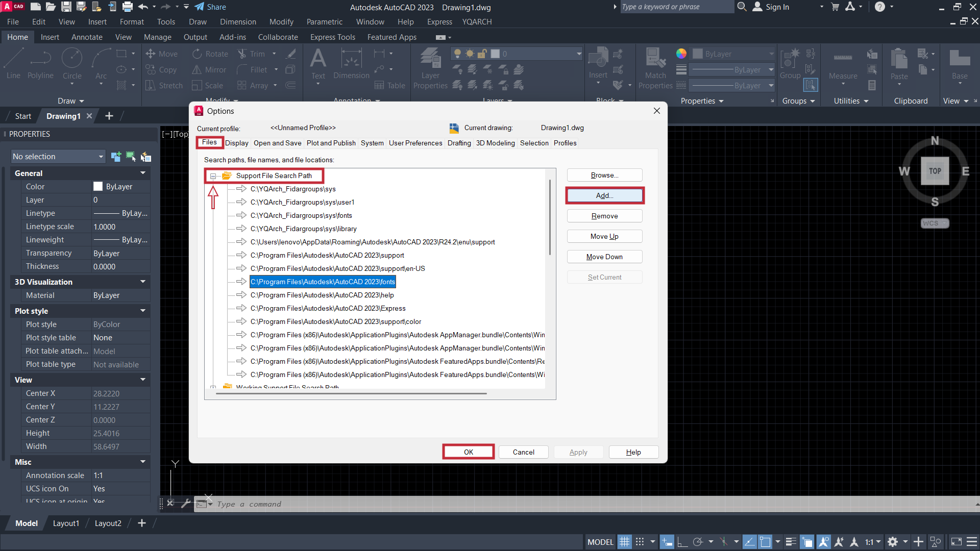The height and width of the screenshot is (551, 980).
Task: Open the Profiles tab in Options
Action: coord(565,143)
